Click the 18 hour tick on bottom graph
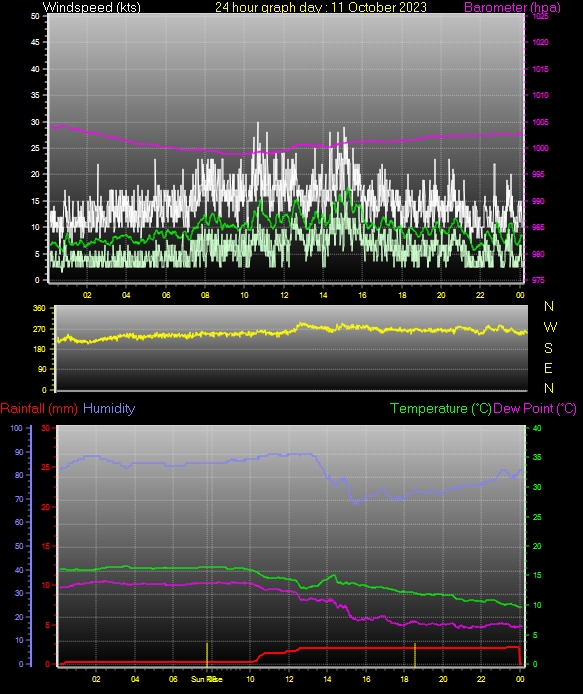 tap(404, 679)
